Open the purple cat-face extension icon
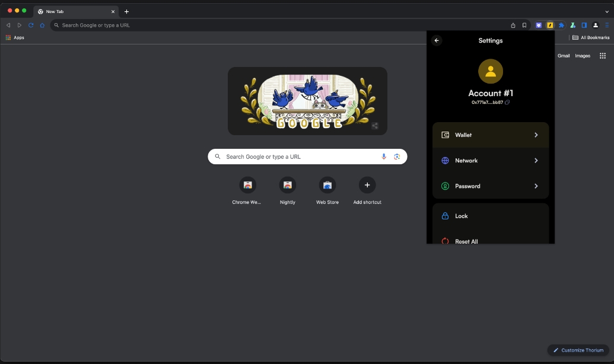 [539, 25]
